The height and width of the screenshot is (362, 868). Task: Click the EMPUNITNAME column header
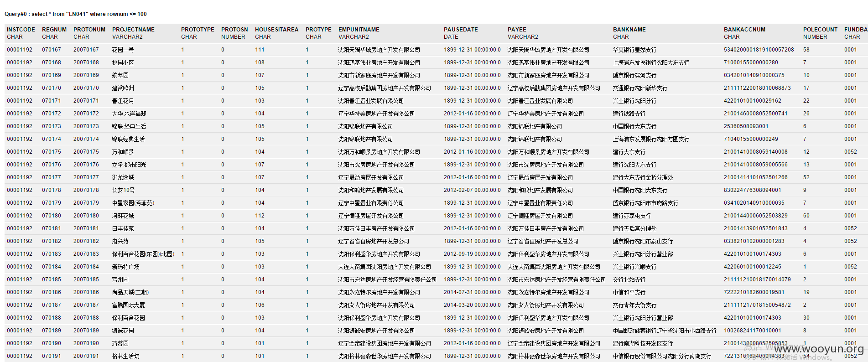point(359,30)
